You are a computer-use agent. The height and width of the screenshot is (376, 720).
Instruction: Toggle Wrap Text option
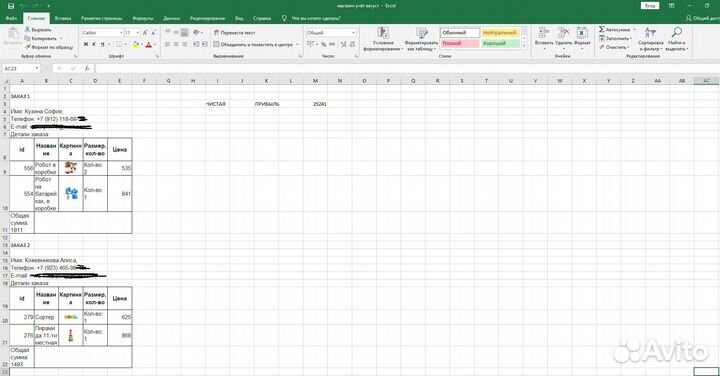tap(235, 33)
